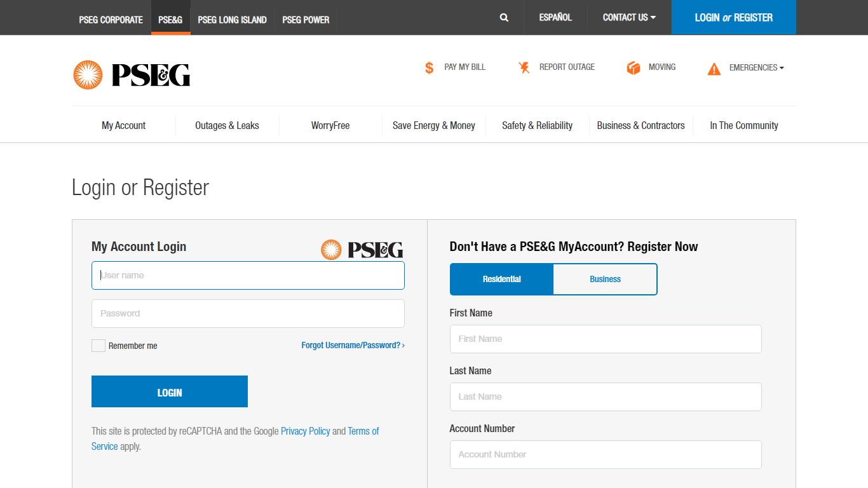Focus the Last Name input field
The width and height of the screenshot is (868, 488).
pyautogui.click(x=606, y=396)
